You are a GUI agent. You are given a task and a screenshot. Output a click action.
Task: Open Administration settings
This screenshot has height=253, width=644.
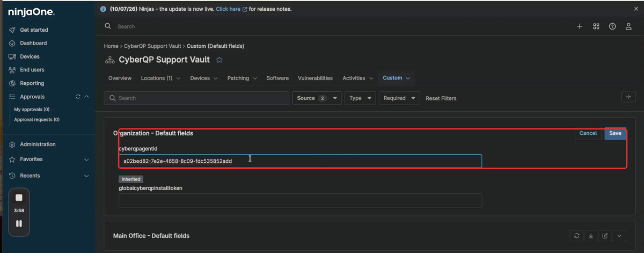[x=38, y=144]
